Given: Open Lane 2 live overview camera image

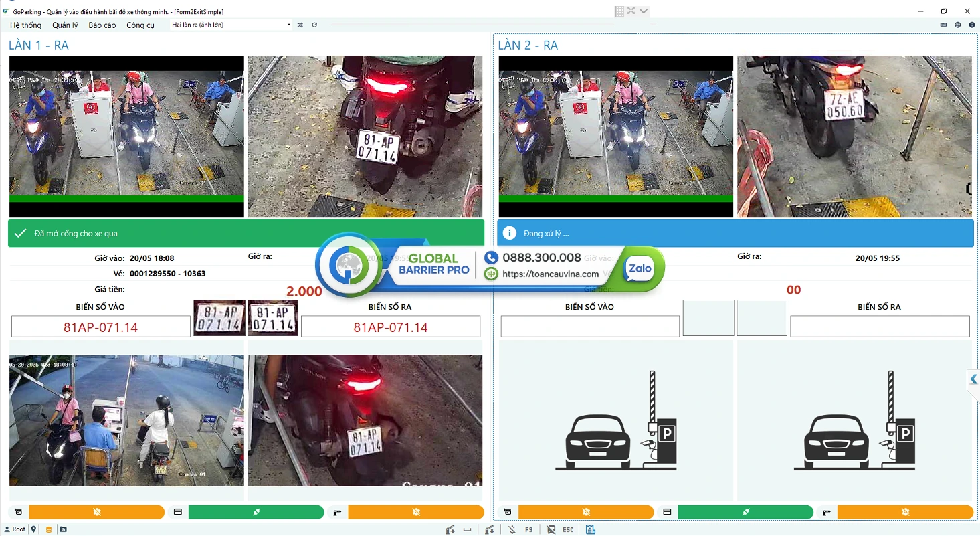Looking at the screenshot, I should (x=616, y=137).
